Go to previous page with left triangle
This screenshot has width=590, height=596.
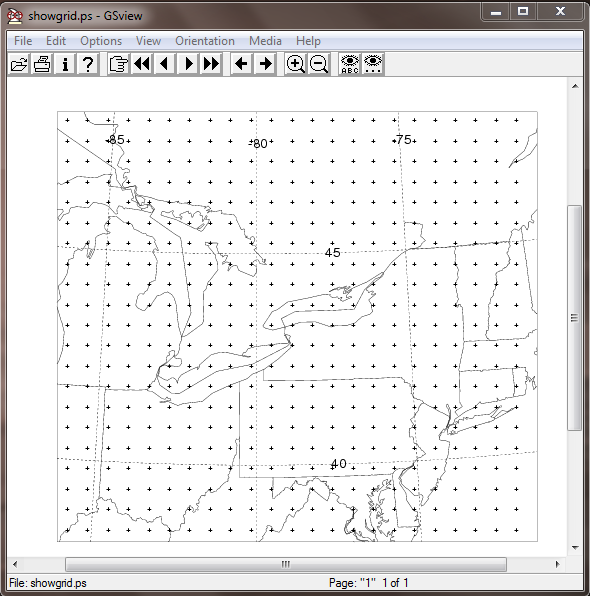point(165,64)
